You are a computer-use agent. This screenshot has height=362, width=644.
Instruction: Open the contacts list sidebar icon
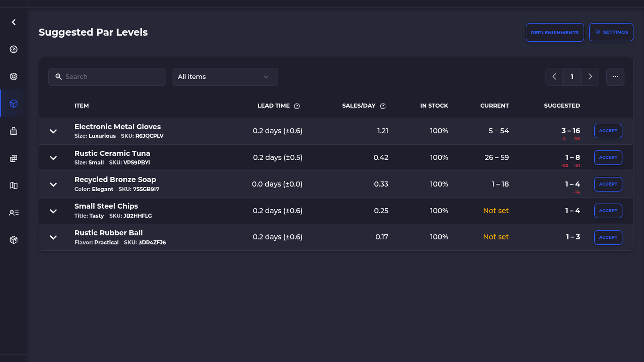[14, 213]
